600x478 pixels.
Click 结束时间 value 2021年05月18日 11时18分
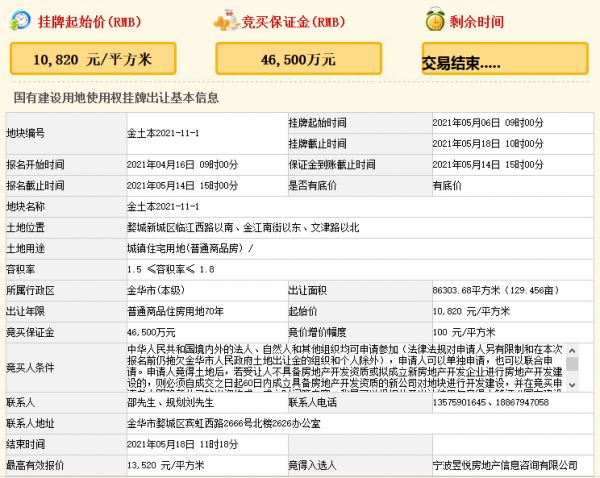point(183,444)
